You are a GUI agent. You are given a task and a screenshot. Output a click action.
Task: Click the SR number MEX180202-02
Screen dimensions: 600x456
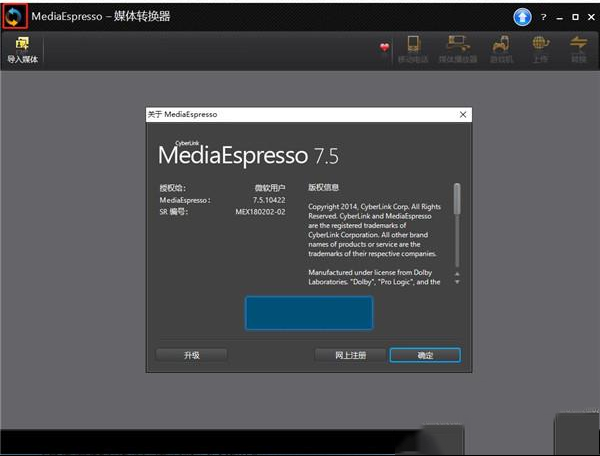tap(260, 212)
